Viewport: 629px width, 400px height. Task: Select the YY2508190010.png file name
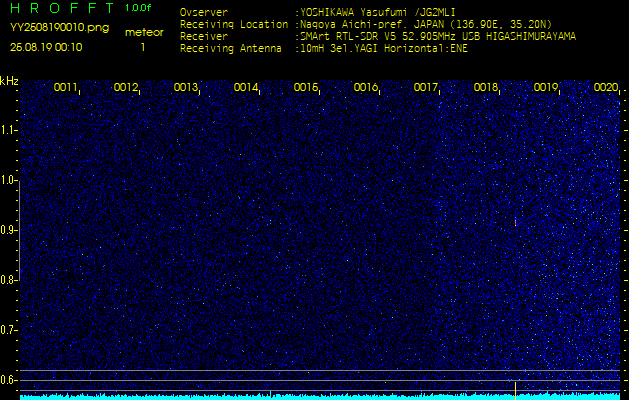(x=59, y=27)
